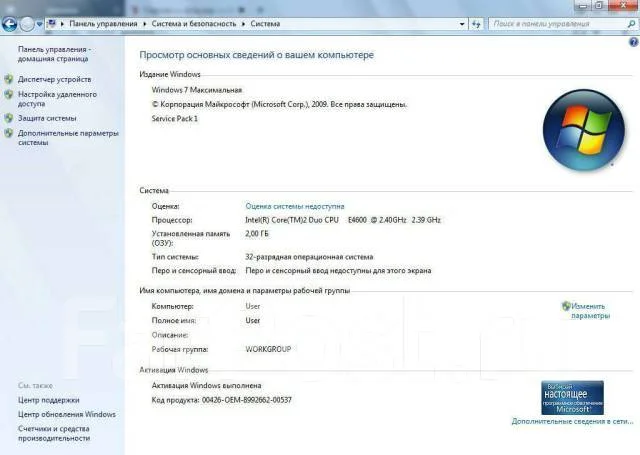Click 'WORKGROUP' value
Viewport: 640px width, 455px height.
tap(268, 349)
